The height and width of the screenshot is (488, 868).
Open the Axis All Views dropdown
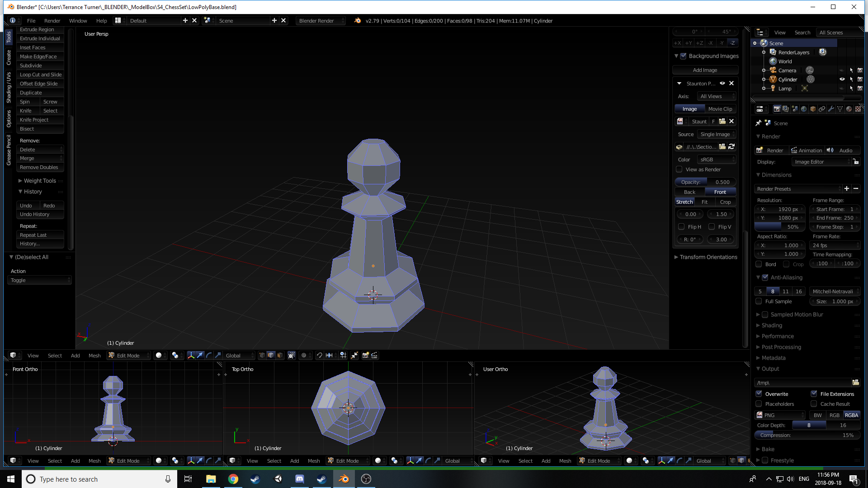pos(717,96)
